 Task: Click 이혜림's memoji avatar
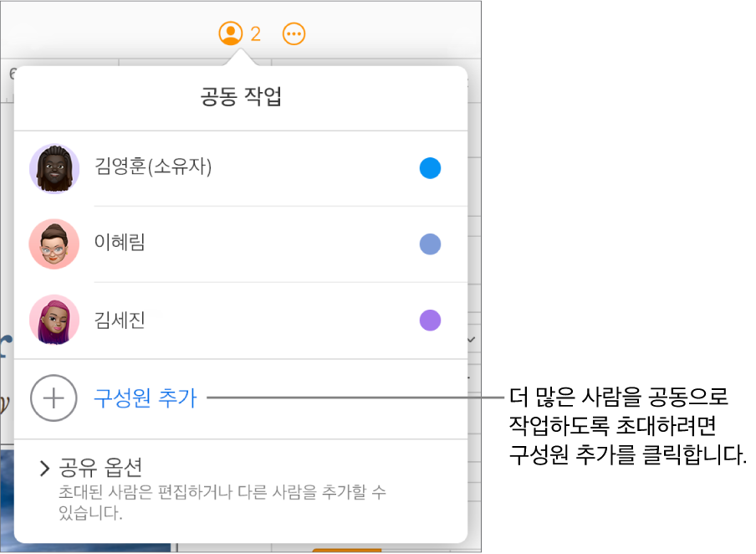[54, 244]
